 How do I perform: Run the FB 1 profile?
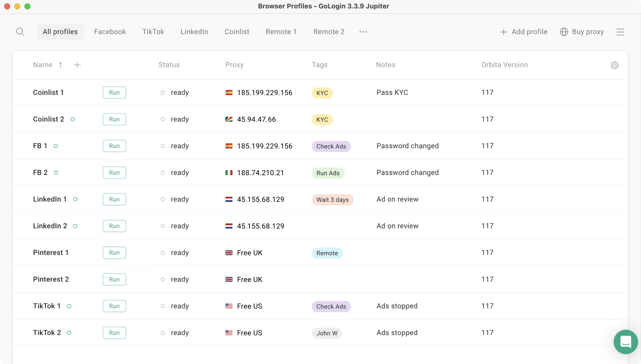114,146
